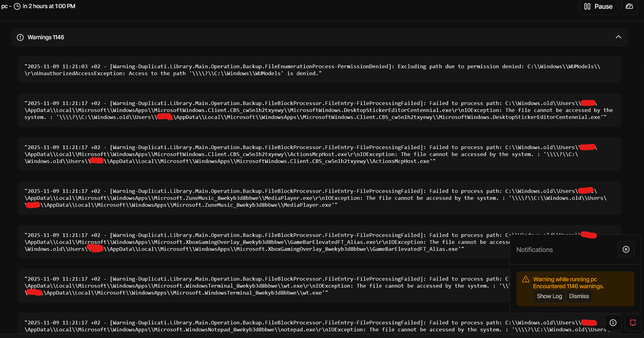Close the Notifications panel with X icon

626,249
